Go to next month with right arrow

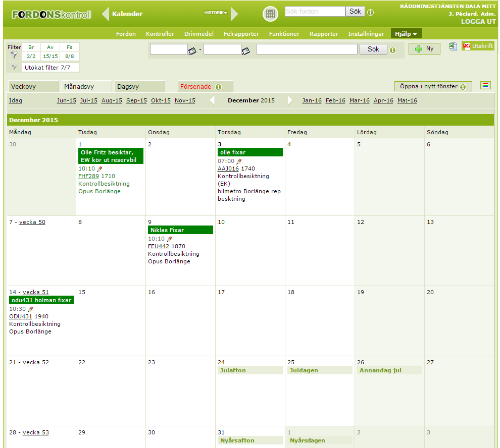click(x=290, y=100)
